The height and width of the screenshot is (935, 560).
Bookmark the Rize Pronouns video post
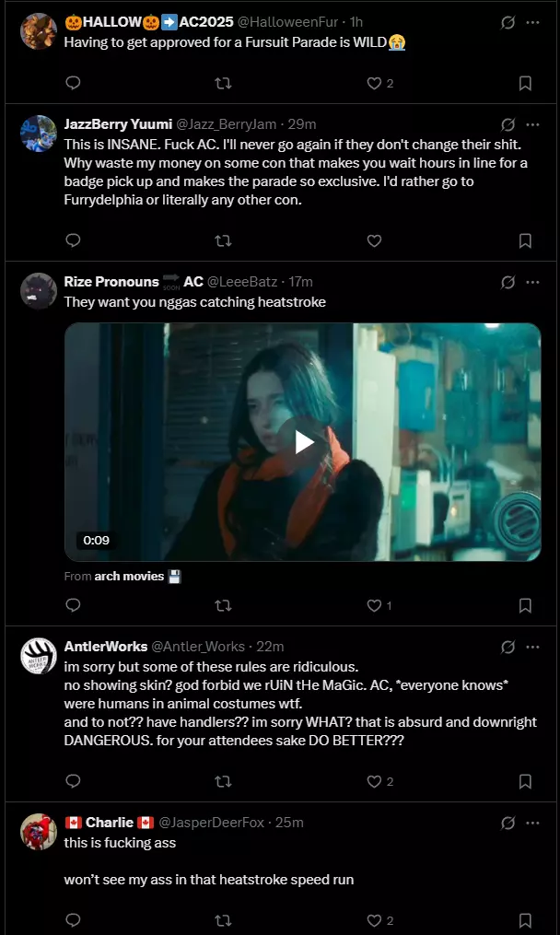pyautogui.click(x=525, y=605)
